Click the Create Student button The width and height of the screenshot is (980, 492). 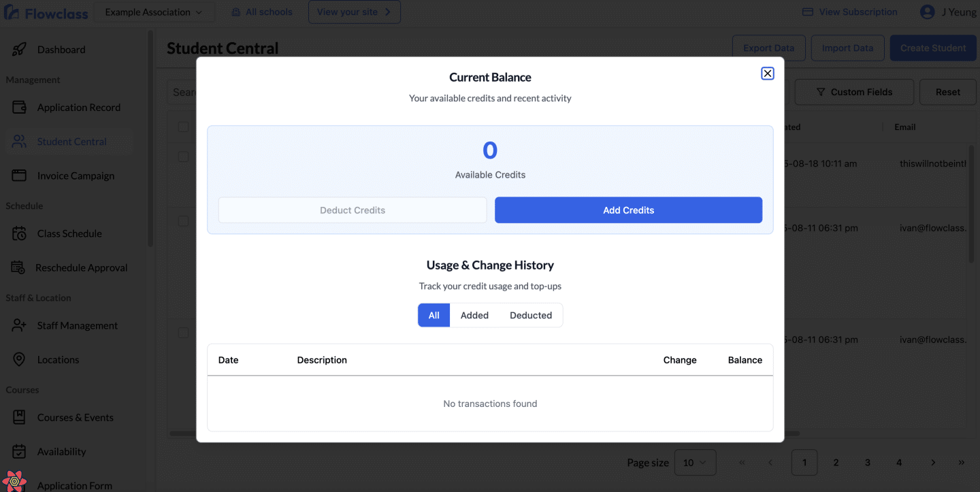[933, 48]
